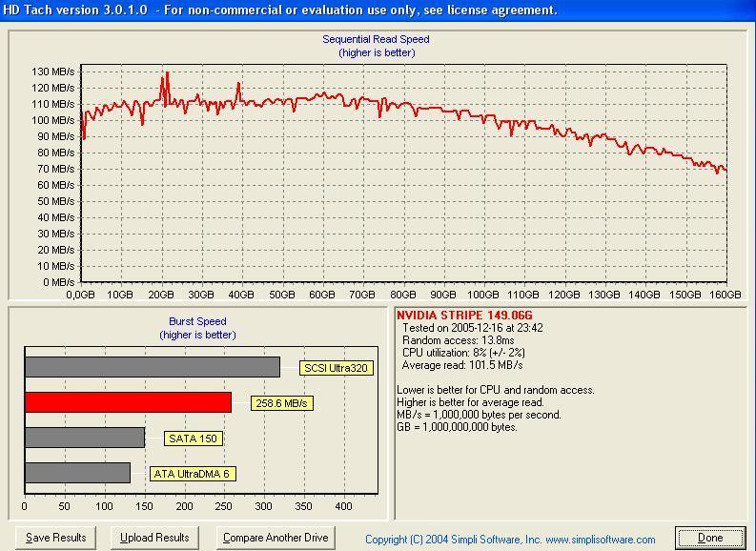The image size is (756, 551).
Task: Click the SATA 150 label
Action: coord(193,439)
